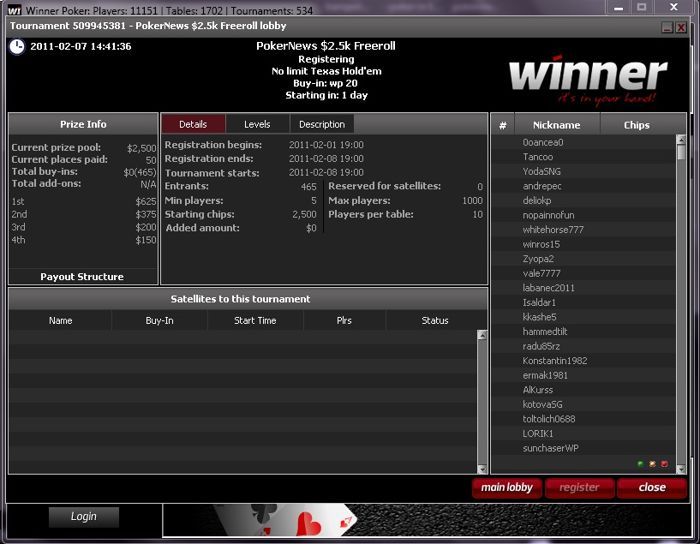Select player LORIK1
Screen dimensions: 700x544
[583, 434]
